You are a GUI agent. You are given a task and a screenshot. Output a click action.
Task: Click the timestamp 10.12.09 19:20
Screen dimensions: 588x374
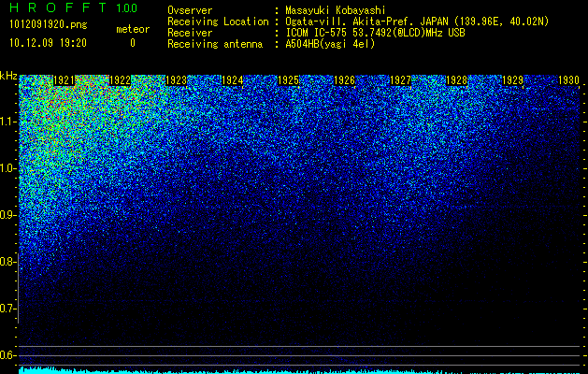[x=49, y=43]
